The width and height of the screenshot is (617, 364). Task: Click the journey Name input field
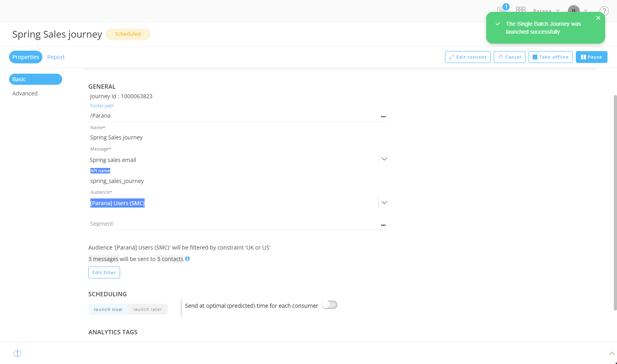coord(234,137)
